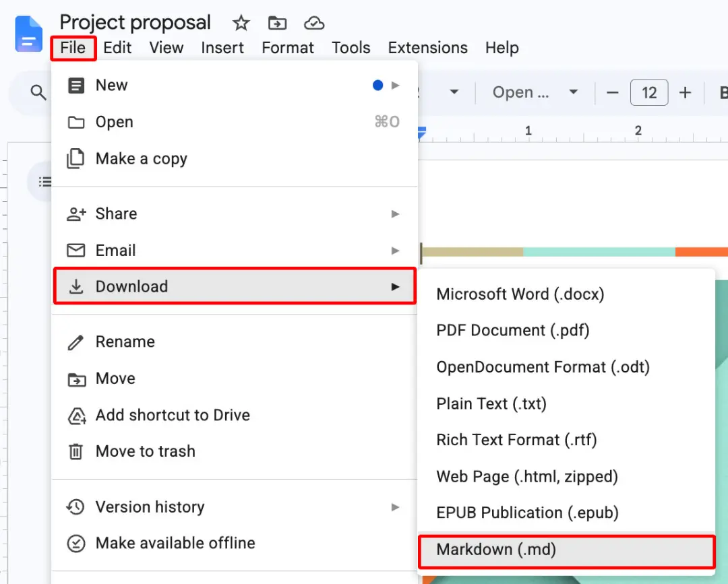Expand the Download submenu arrow
Image resolution: width=728 pixels, height=584 pixels.
pos(395,287)
